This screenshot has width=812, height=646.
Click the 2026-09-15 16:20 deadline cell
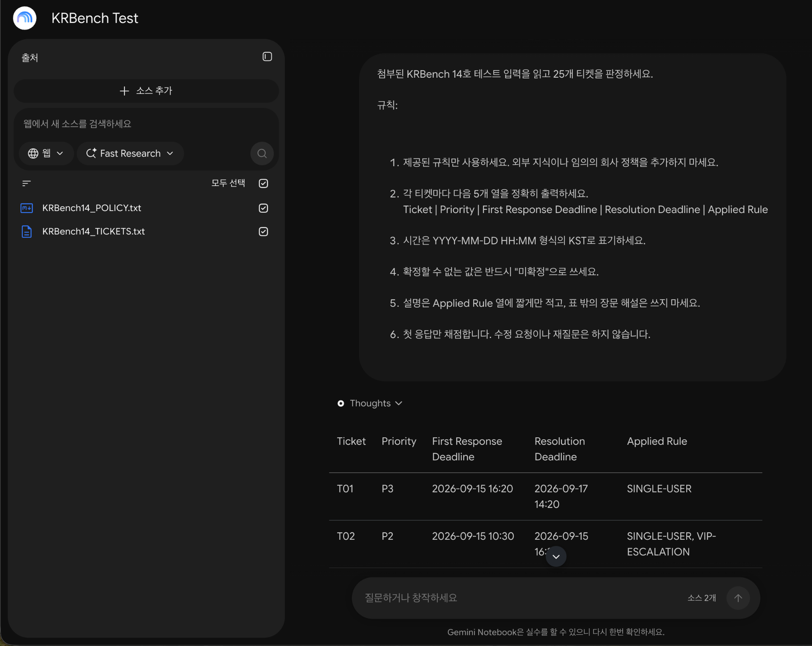(472, 489)
